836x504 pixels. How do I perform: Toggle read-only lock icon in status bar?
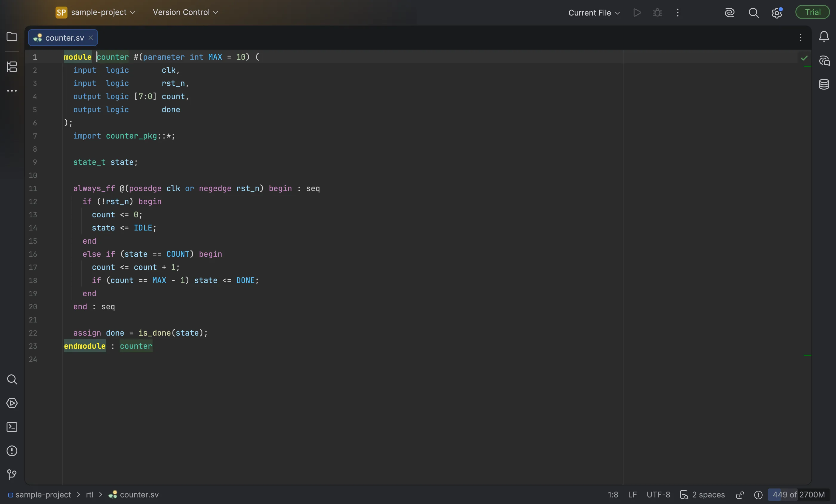tap(740, 495)
